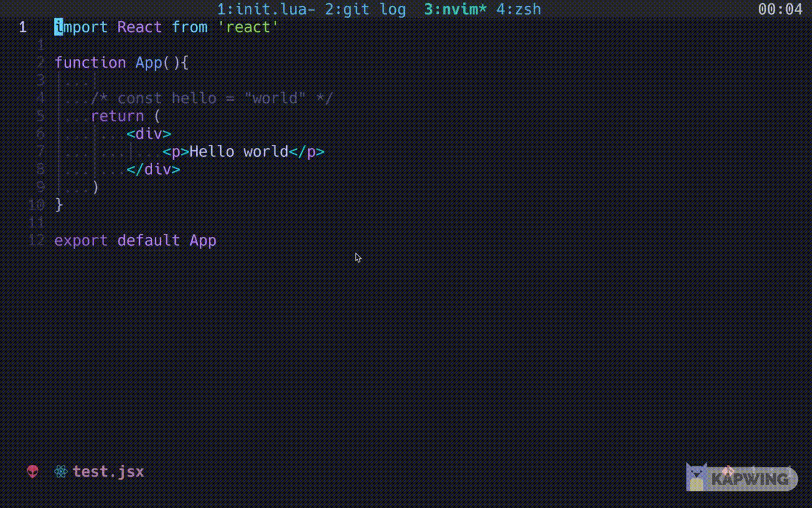Click the 'react' string literal
The width and height of the screenshot is (812, 508).
pyautogui.click(x=248, y=27)
